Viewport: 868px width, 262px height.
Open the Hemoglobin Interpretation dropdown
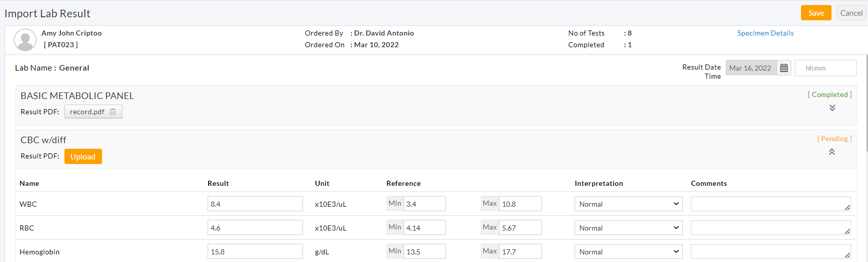pyautogui.click(x=628, y=252)
